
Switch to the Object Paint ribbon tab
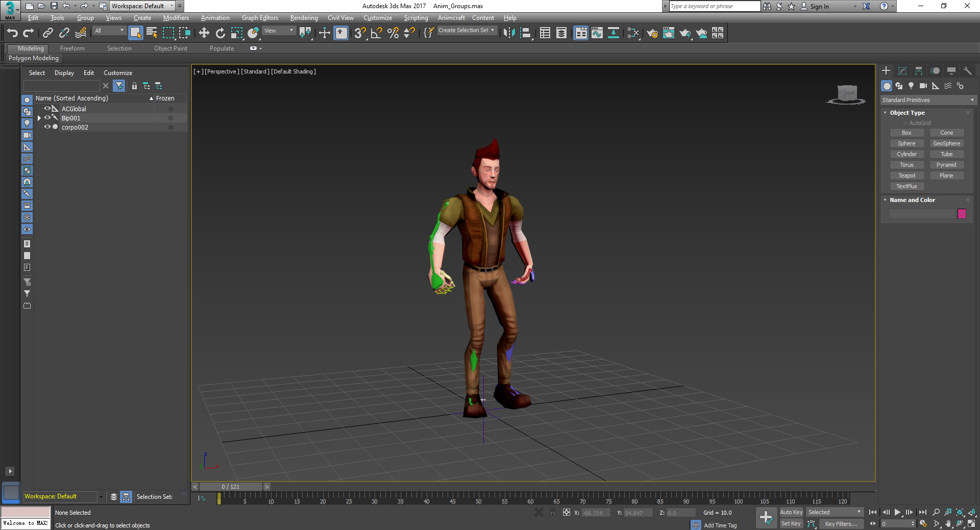170,48
